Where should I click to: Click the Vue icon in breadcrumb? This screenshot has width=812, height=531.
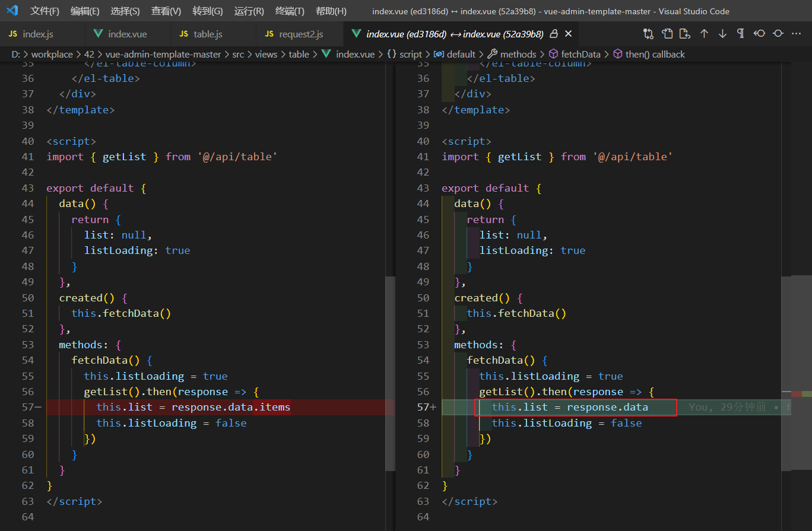[326, 54]
